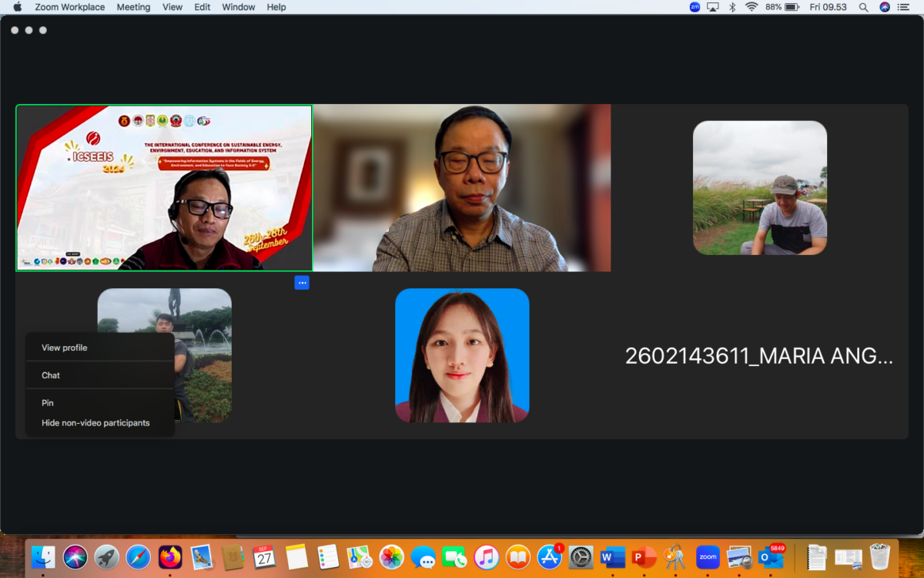Open the Window menu
This screenshot has height=578, width=924.
point(238,7)
